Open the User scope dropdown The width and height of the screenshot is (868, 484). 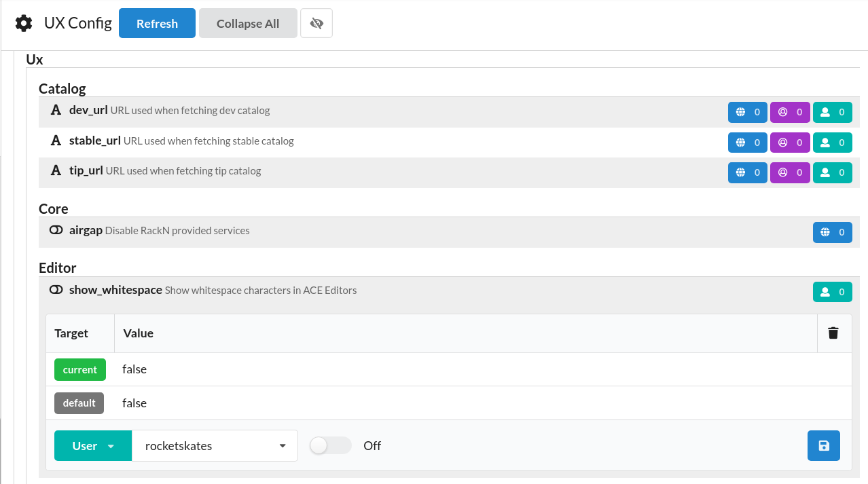click(x=93, y=446)
